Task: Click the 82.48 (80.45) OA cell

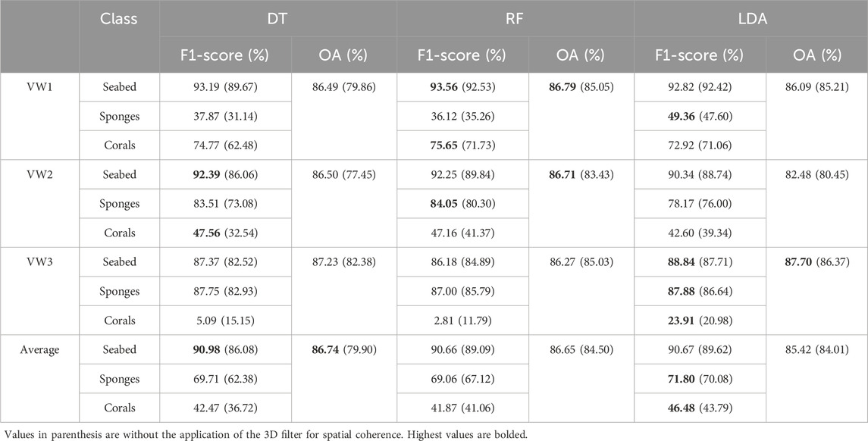Action: [x=816, y=174]
